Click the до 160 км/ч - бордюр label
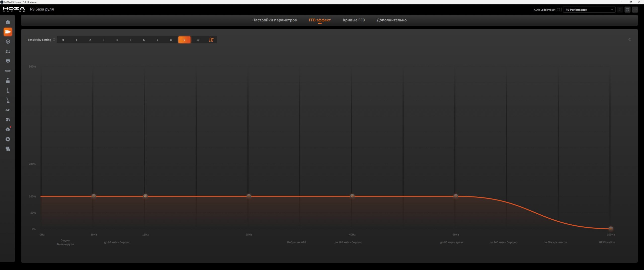 [348, 242]
